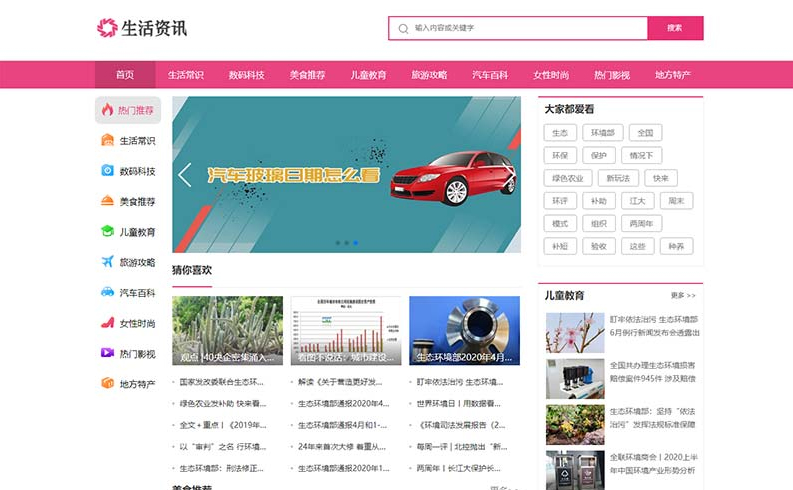This screenshot has height=490, width=793.
Task: Open the 数码科技 tab in navigation bar
Action: (x=246, y=75)
